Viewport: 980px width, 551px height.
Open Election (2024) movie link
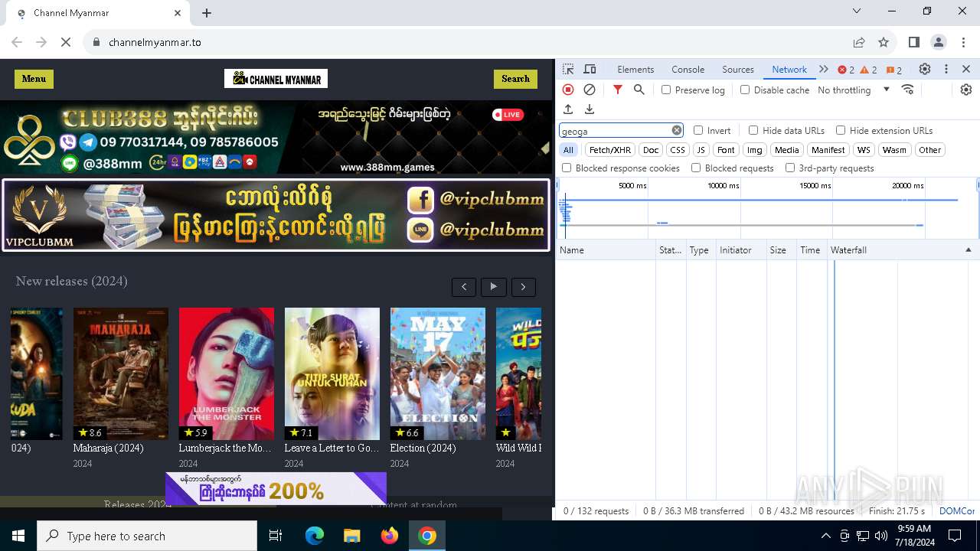tap(423, 448)
